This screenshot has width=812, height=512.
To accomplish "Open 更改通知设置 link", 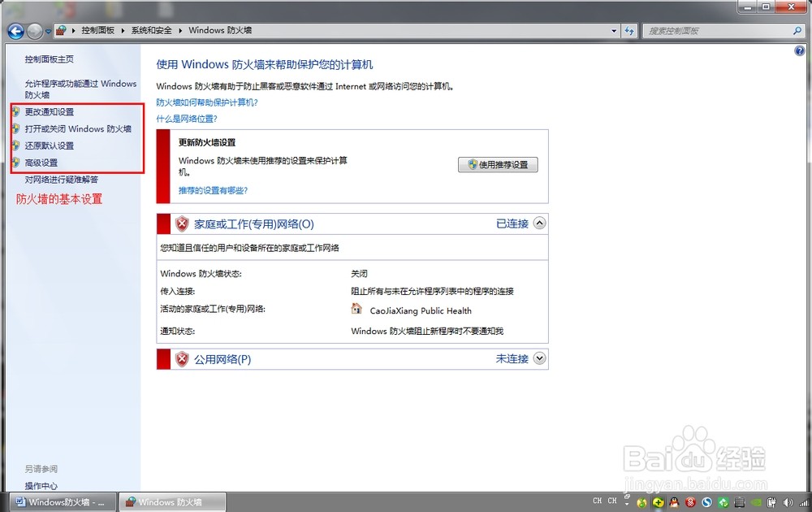I will [x=50, y=112].
